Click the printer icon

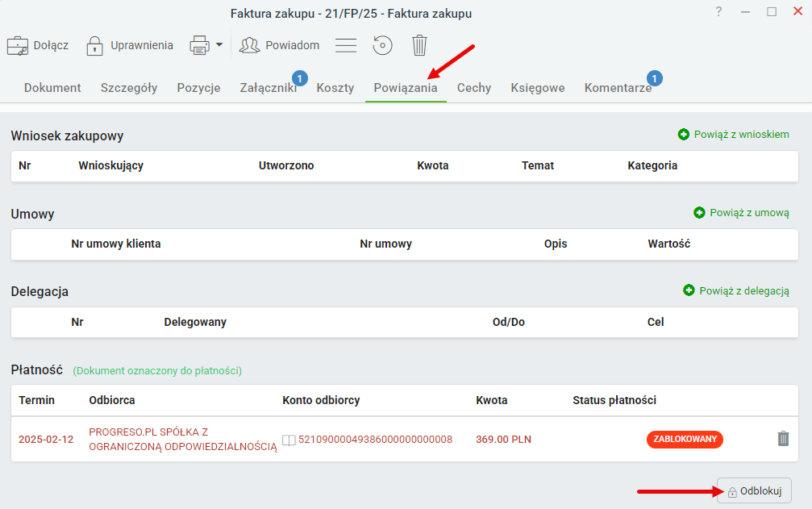199,45
